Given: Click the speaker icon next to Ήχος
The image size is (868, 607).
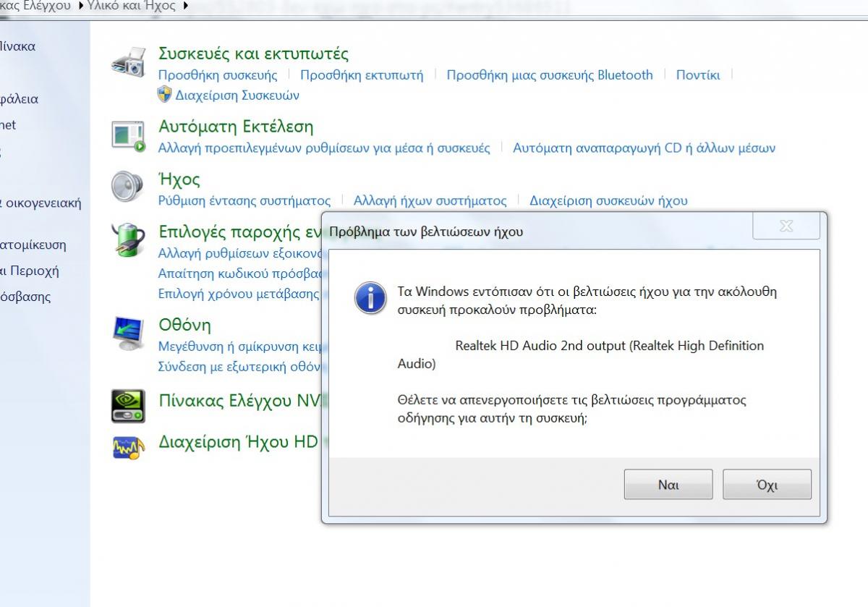Looking at the screenshot, I should pos(127,187).
